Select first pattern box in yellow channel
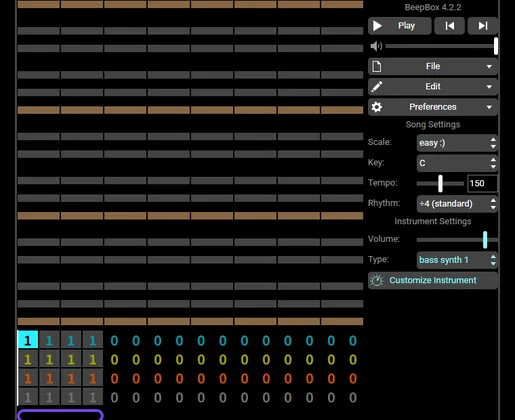Screen dimensions: 515x420 pos(28,359)
